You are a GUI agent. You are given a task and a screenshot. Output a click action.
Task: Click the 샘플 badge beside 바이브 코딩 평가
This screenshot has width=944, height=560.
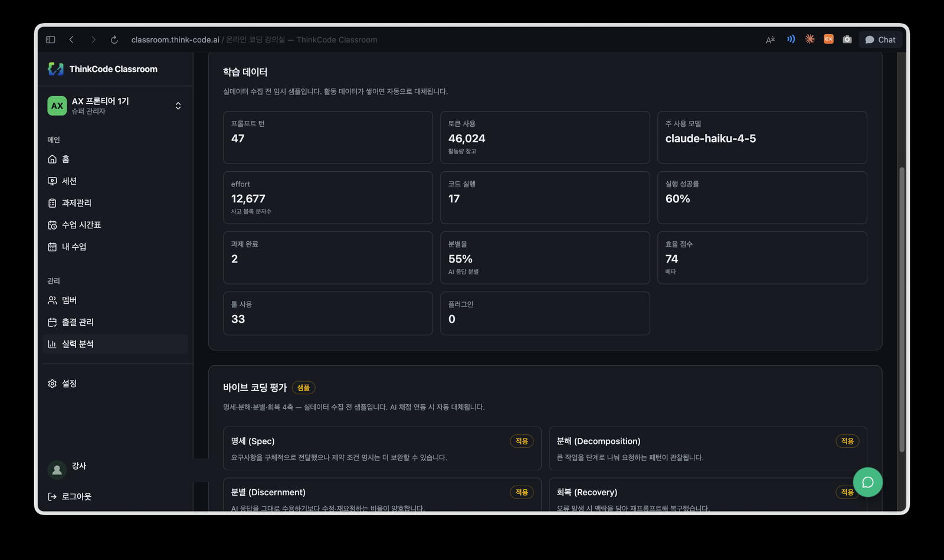click(303, 388)
